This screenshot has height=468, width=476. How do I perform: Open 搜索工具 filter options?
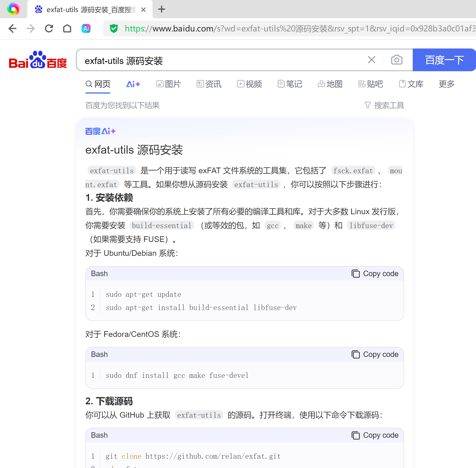tap(384, 105)
